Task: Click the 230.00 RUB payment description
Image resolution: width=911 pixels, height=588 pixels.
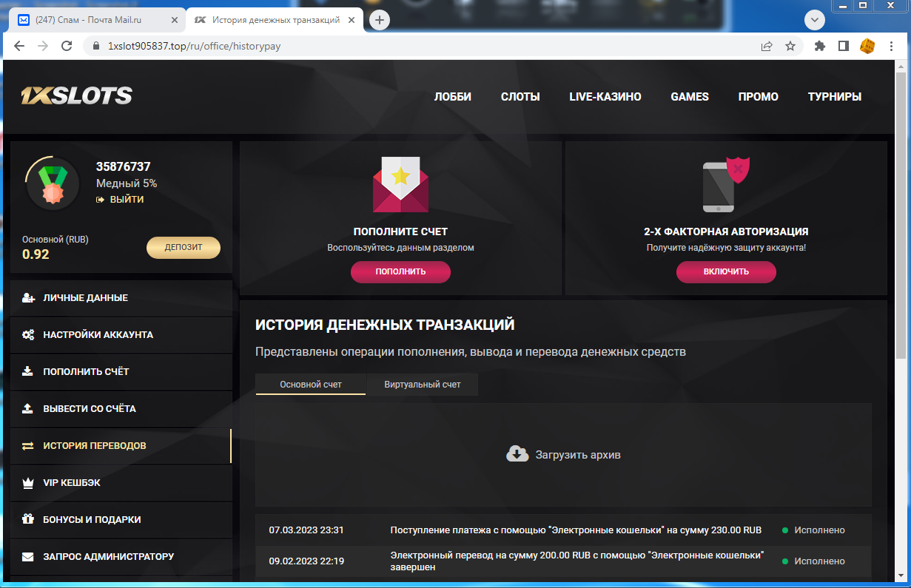Action: coord(576,530)
